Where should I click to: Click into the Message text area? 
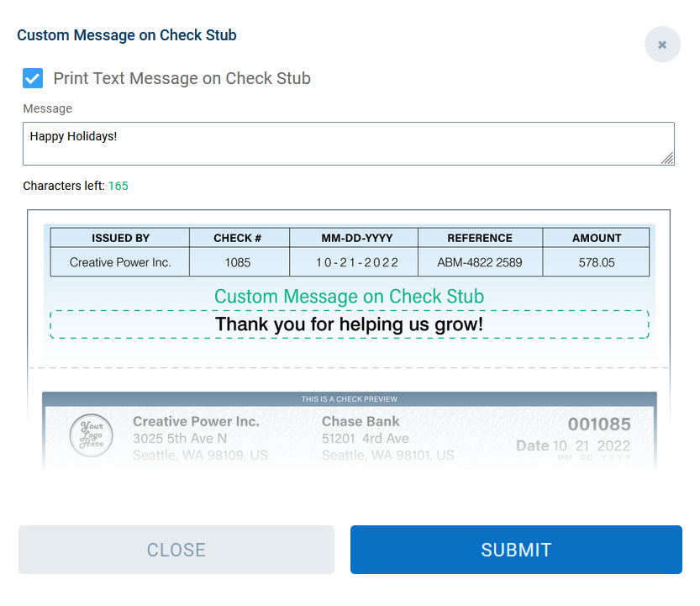point(349,144)
